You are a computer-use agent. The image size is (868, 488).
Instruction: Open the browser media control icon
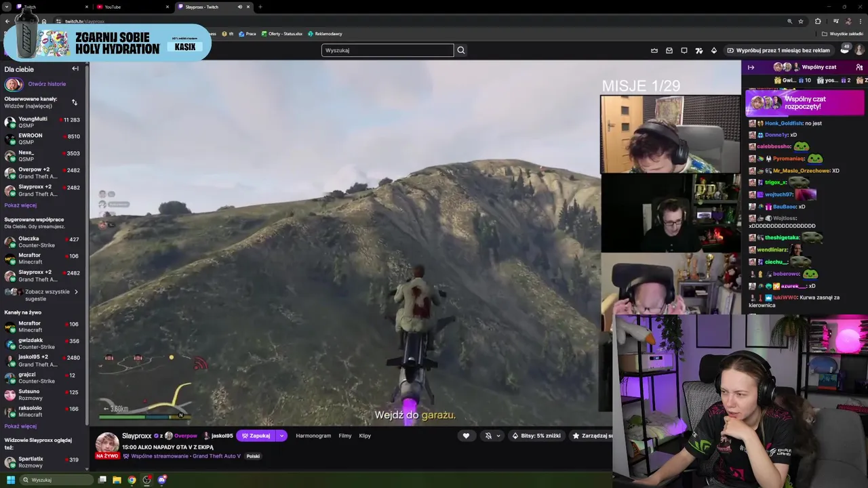click(x=835, y=21)
